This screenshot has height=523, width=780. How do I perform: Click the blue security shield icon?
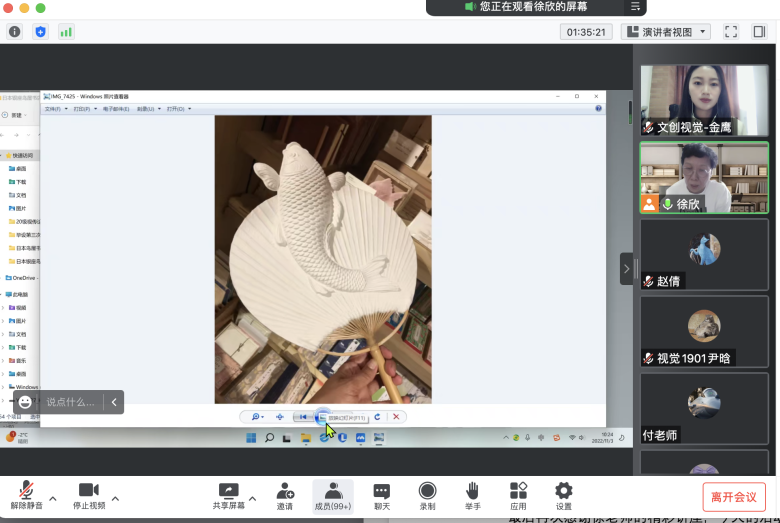point(40,32)
